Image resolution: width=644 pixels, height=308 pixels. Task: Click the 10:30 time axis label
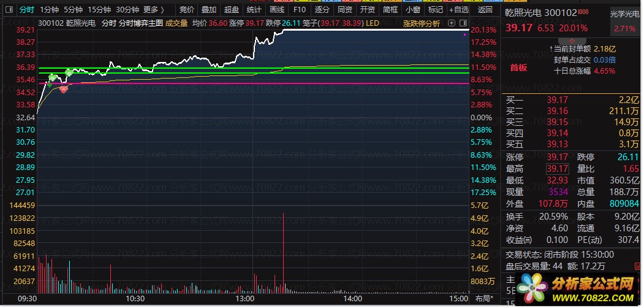(135, 299)
